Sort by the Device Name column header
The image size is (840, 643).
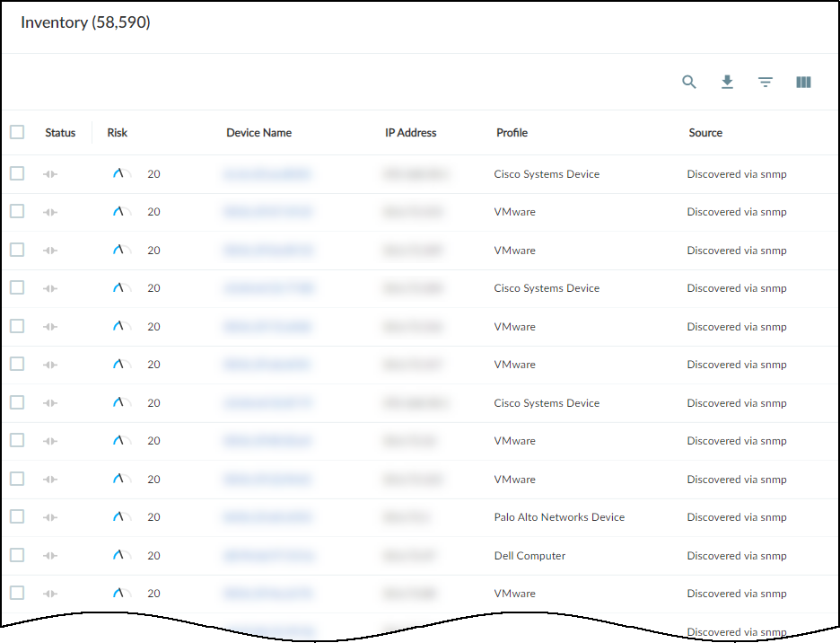[x=258, y=133]
